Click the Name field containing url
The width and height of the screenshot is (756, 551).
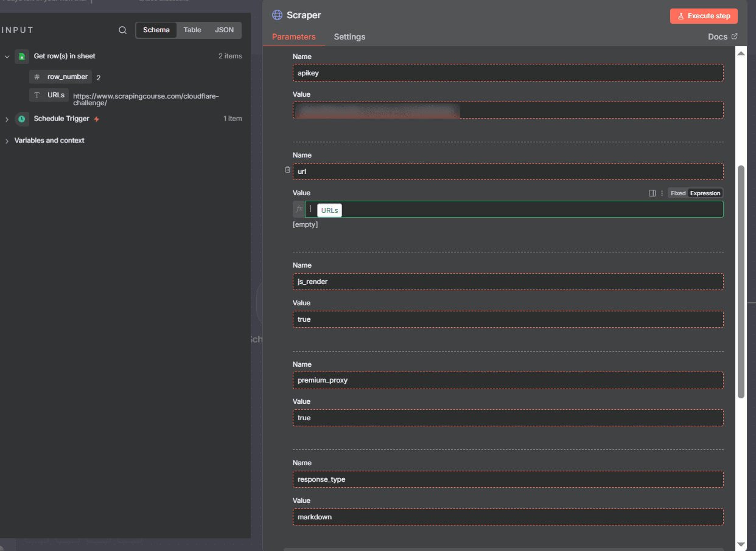[508, 172]
